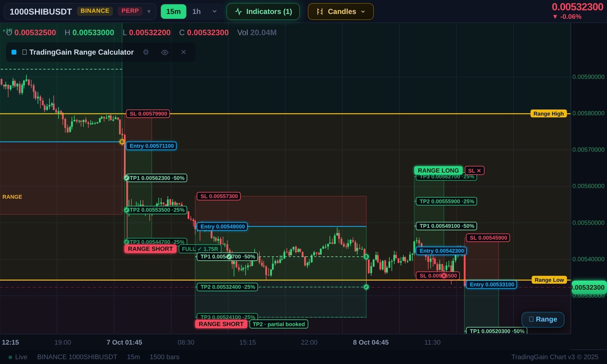Image resolution: width=607 pixels, height=364 pixels.
Task: Click the Live status indicator
Action: pyautogui.click(x=18, y=357)
